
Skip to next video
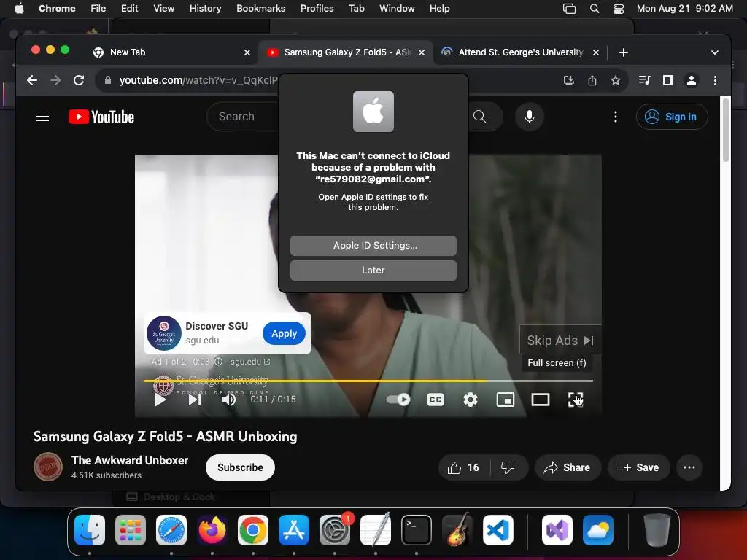click(x=194, y=400)
